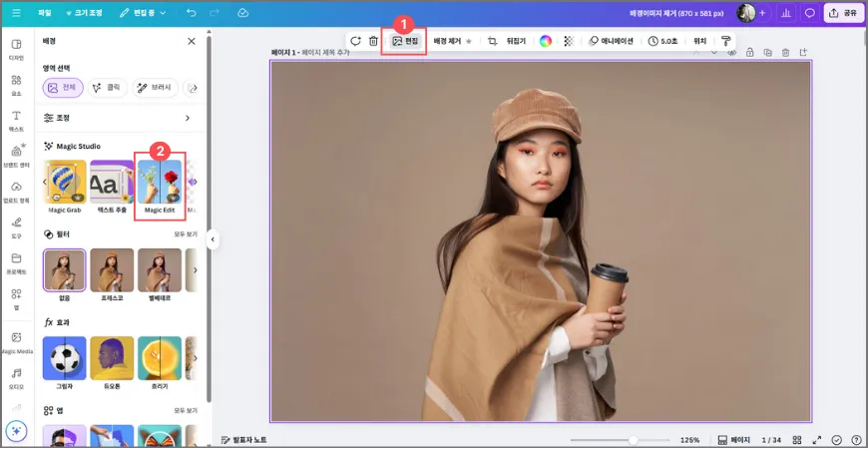Click the zoom slider handle

tap(633, 440)
